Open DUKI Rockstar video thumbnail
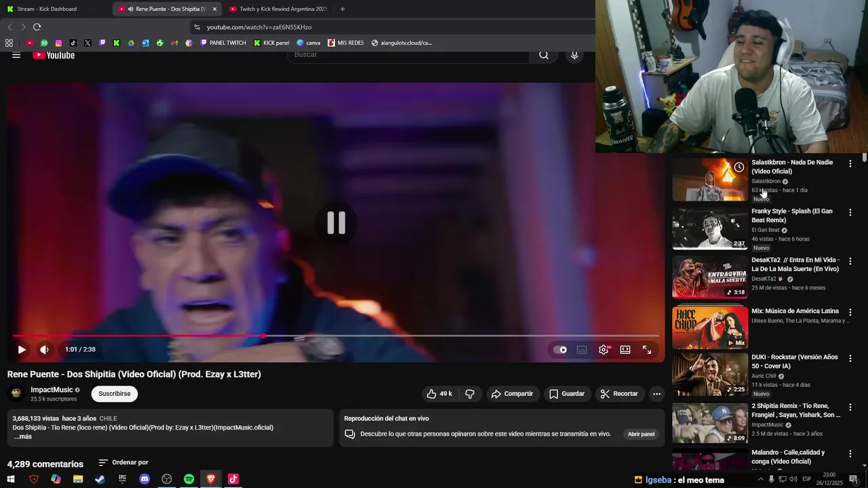Viewport: 868px width, 488px height. click(710, 374)
